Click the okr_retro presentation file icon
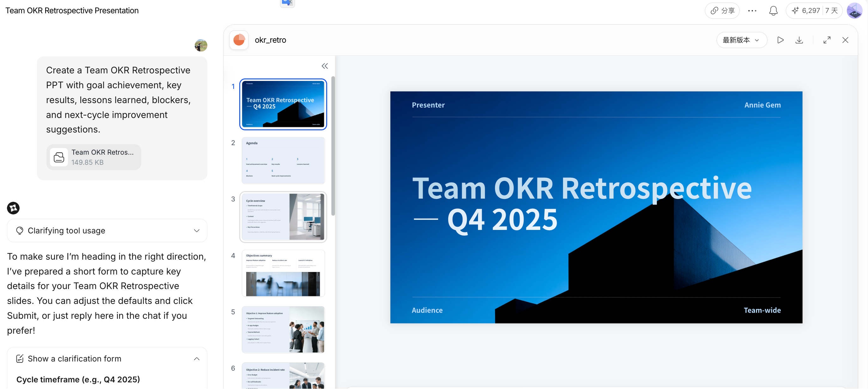The image size is (868, 389). click(x=239, y=40)
